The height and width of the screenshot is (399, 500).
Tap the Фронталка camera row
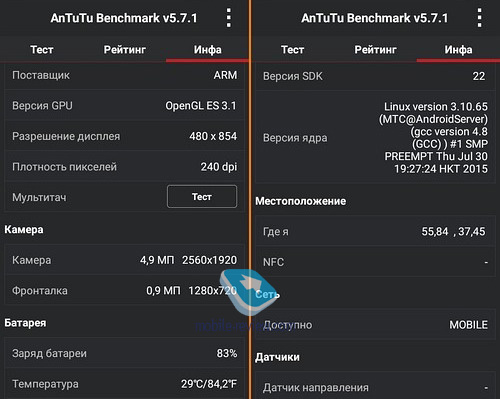click(x=124, y=290)
